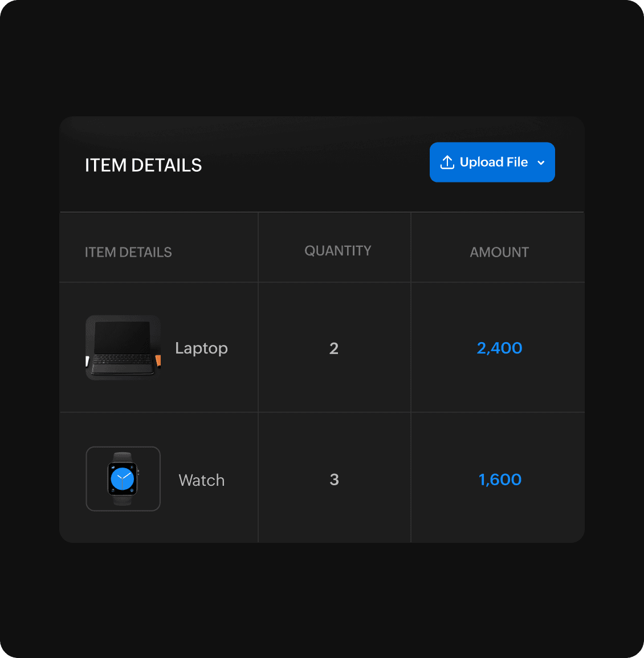Image resolution: width=644 pixels, height=658 pixels.
Task: Click the Watch quantity value 3
Action: tap(335, 480)
